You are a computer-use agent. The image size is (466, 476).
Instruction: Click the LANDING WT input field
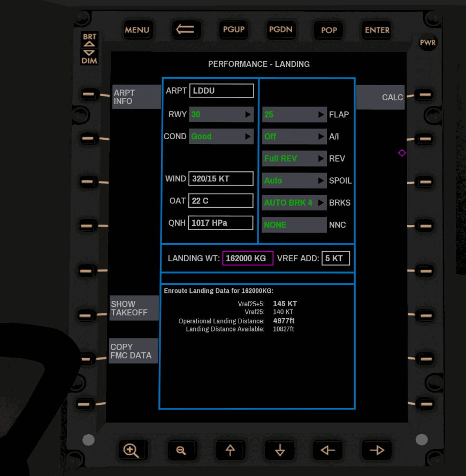point(248,258)
